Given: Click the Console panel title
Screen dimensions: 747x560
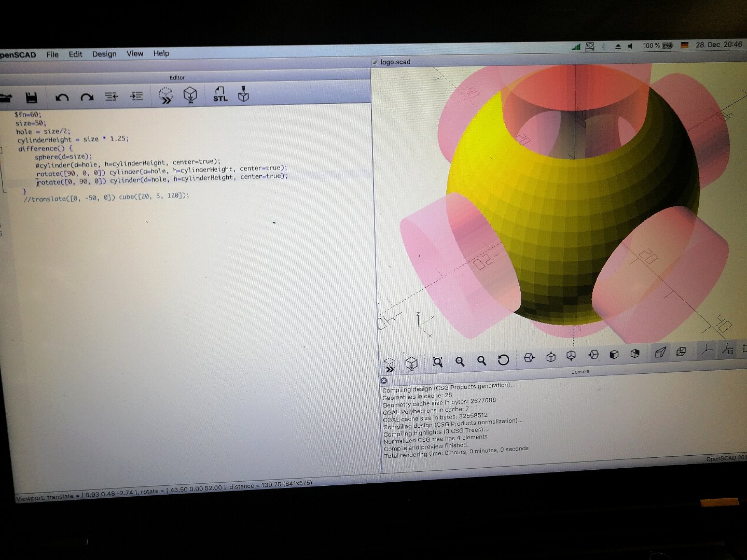Looking at the screenshot, I should coord(580,372).
